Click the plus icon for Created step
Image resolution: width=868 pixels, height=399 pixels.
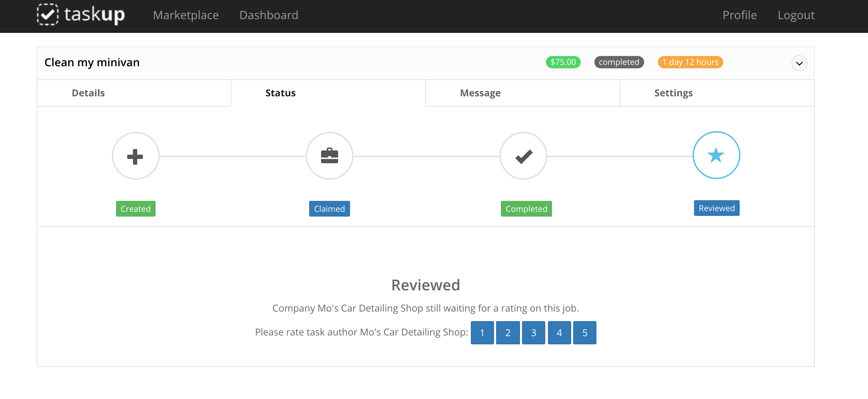tap(135, 156)
